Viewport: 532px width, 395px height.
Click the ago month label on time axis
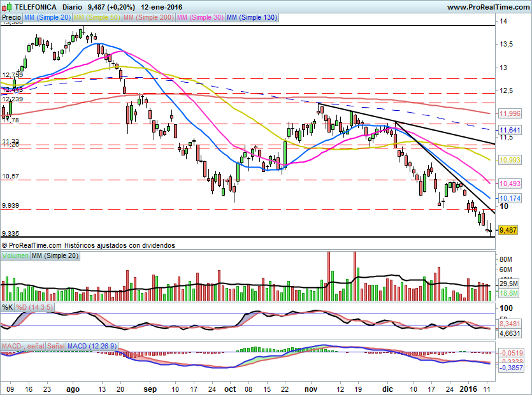[x=73, y=389]
